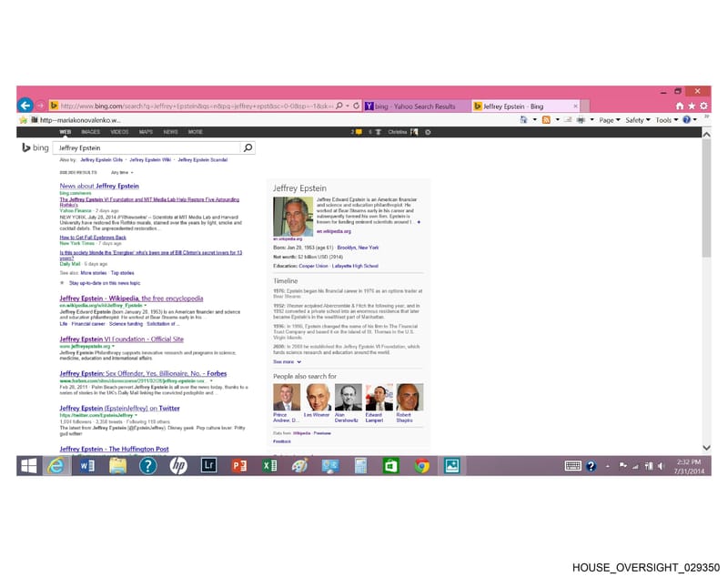
Task: Open the Jeffrey Epstein on Twitter result
Action: [x=119, y=408]
